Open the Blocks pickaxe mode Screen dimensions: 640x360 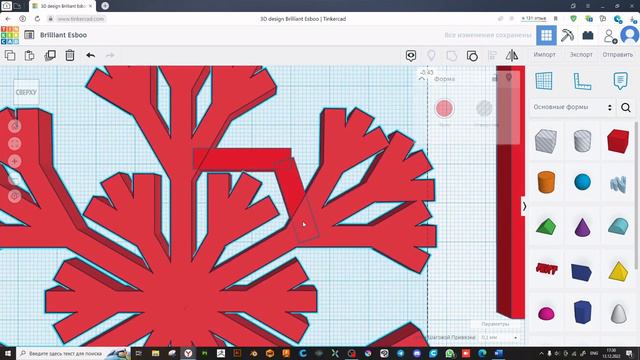click(567, 36)
